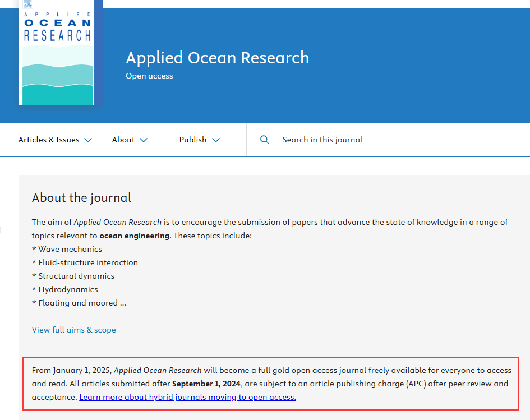
Task: Open the Publish menu label
Action: point(193,140)
